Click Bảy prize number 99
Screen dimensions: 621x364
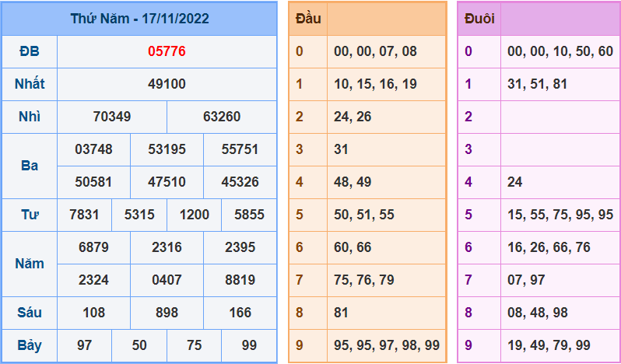(x=249, y=345)
